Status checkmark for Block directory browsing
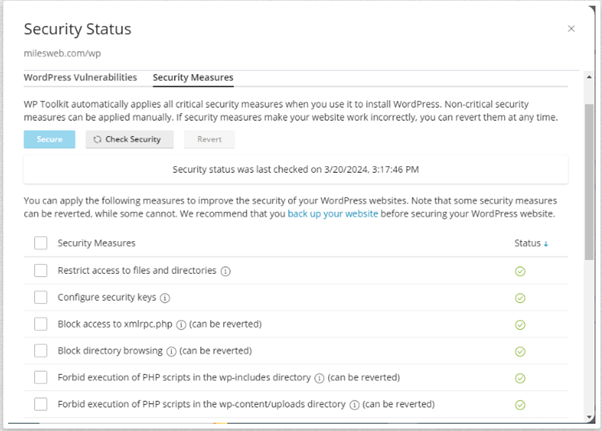This screenshot has height=431, width=602. click(520, 352)
